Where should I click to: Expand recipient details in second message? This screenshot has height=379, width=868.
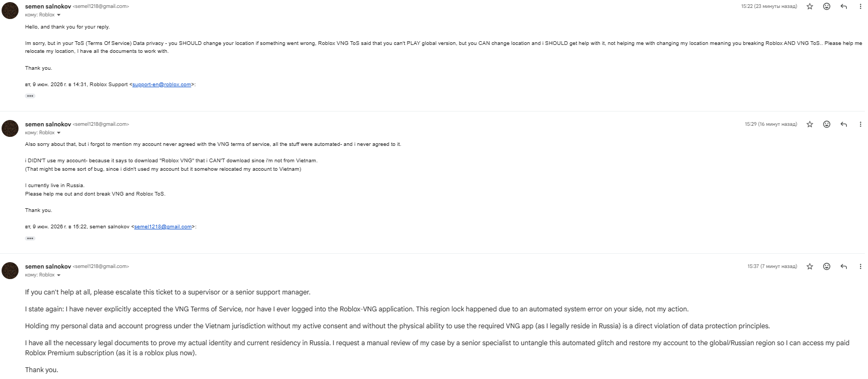[59, 133]
